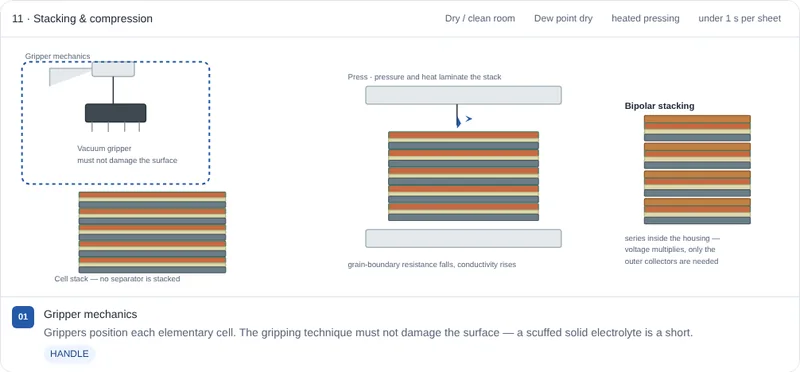
Task: Click the dark vacuum gripper head
Action: [x=115, y=113]
